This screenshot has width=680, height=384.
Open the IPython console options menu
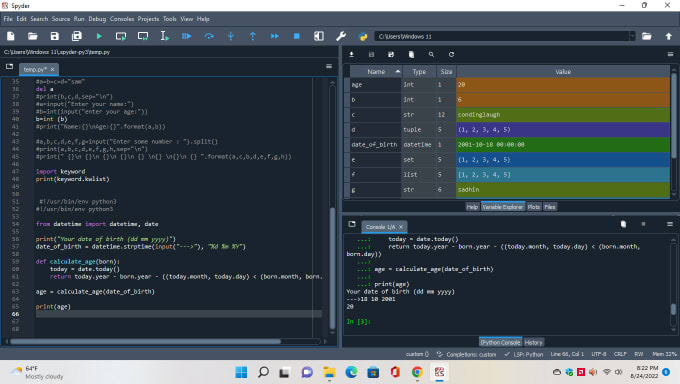tap(670, 224)
